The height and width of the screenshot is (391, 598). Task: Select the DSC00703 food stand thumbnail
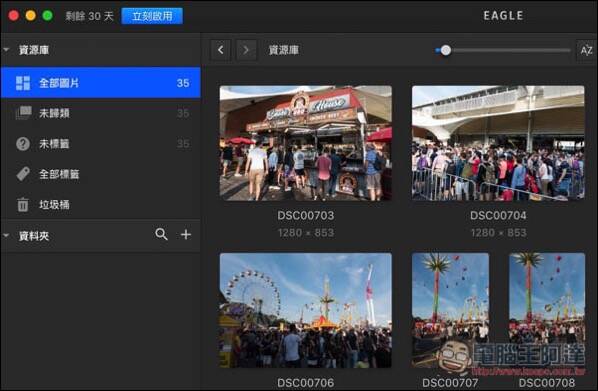[x=305, y=143]
